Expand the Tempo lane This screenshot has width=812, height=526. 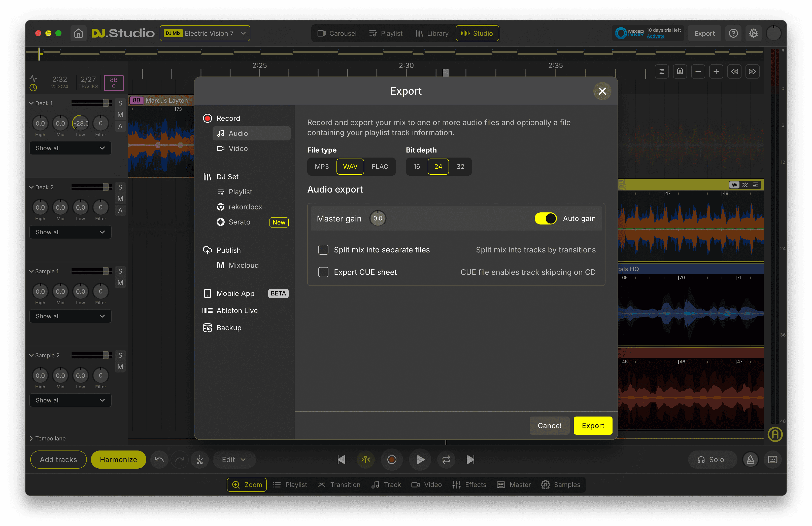(31, 438)
